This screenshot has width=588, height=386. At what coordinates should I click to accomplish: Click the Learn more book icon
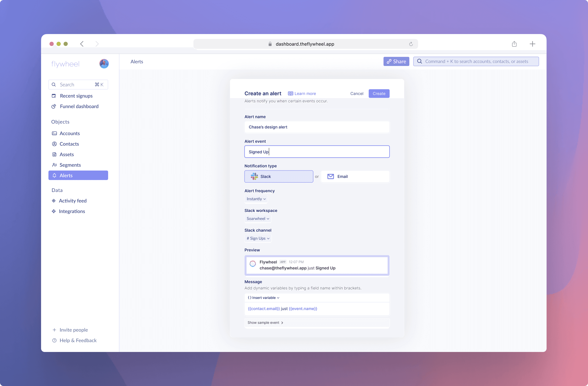pyautogui.click(x=290, y=94)
